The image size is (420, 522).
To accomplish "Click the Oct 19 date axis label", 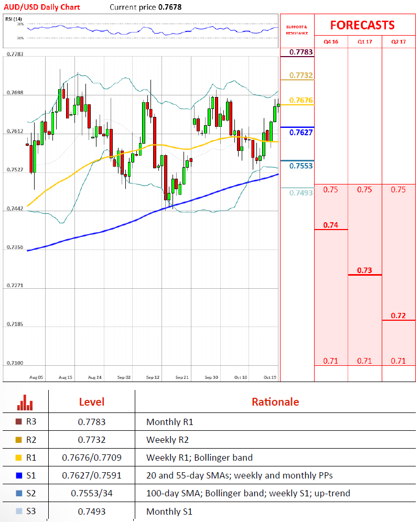I will pyautogui.click(x=270, y=377).
